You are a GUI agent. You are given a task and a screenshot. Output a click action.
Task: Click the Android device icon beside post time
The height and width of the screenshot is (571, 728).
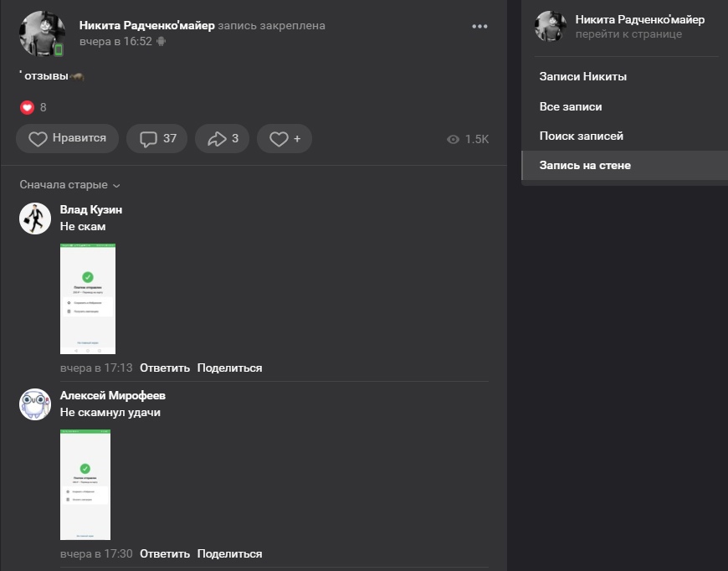tap(161, 41)
